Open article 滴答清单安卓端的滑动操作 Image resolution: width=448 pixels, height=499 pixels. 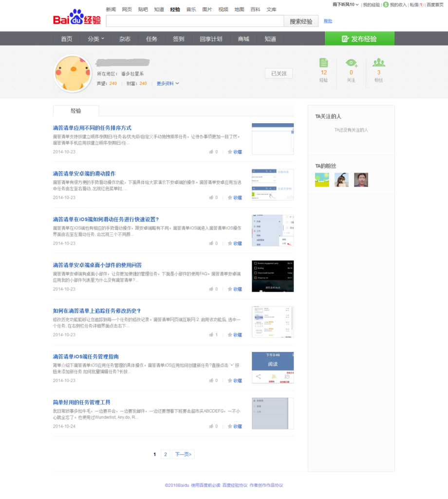[84, 173]
